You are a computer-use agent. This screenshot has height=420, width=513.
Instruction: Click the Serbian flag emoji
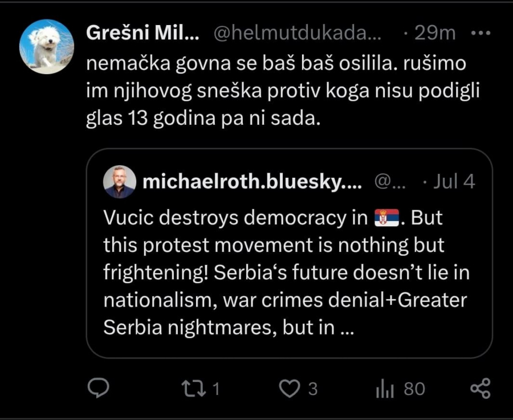(x=387, y=218)
